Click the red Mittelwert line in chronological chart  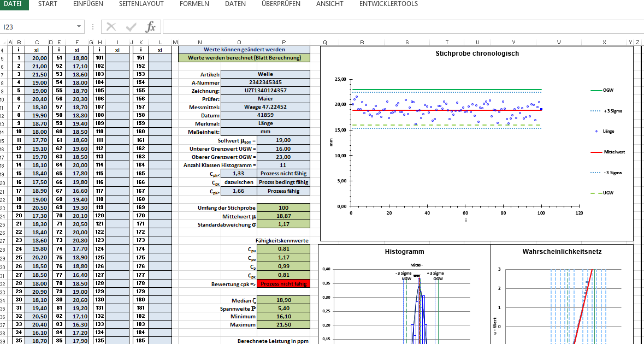coord(447,110)
